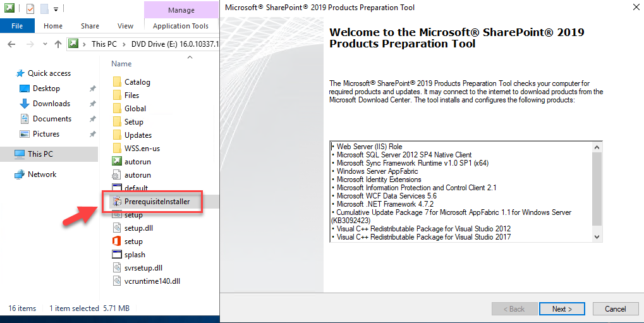This screenshot has width=644, height=323.
Task: Open Network in navigation pane
Action: click(x=42, y=174)
